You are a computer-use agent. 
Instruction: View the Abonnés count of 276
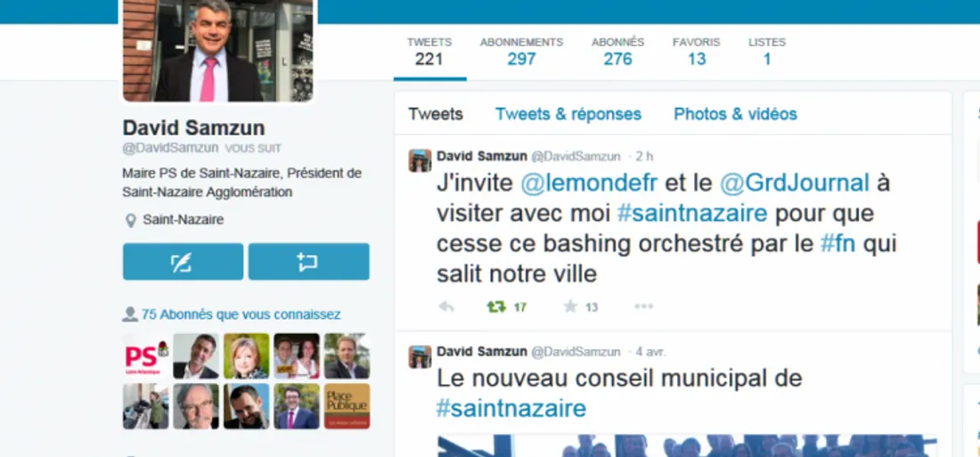click(x=617, y=52)
